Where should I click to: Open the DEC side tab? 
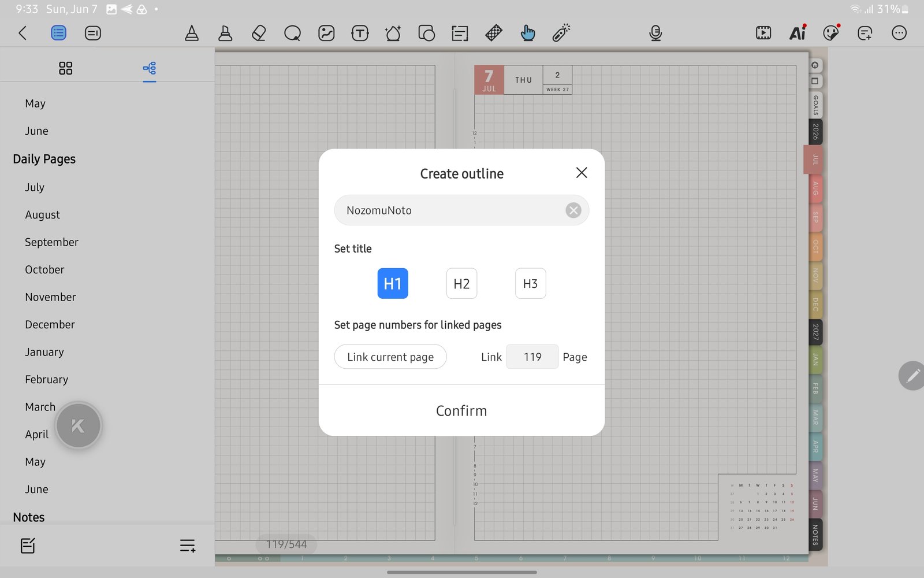click(x=815, y=304)
